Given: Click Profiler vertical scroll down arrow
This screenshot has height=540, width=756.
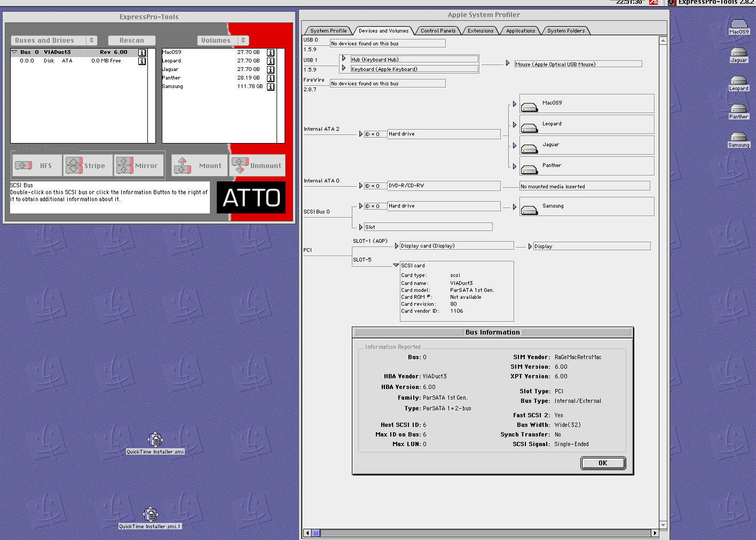Looking at the screenshot, I should [663, 525].
